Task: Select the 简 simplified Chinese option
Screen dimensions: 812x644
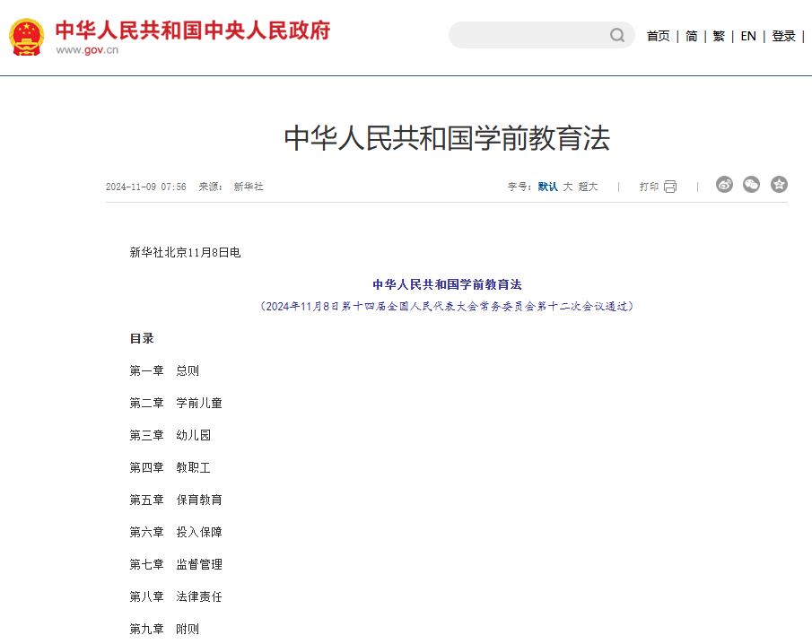Action: coord(691,35)
